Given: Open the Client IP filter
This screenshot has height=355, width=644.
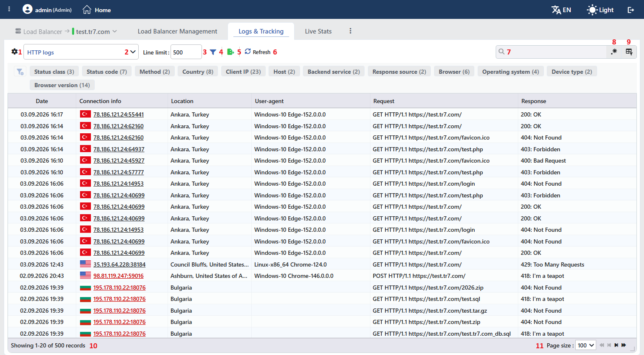Looking at the screenshot, I should 243,72.
